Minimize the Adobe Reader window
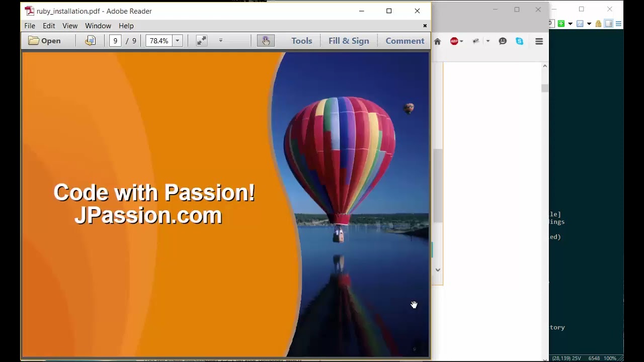This screenshot has height=362, width=644. (x=361, y=11)
